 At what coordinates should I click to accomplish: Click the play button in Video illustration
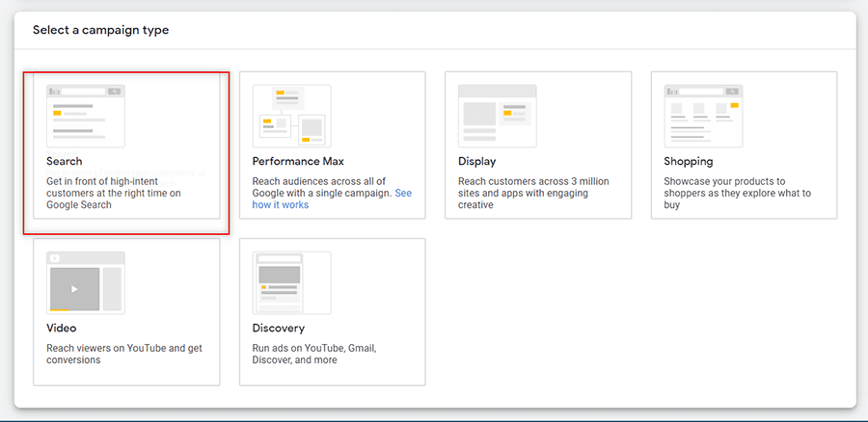74,289
